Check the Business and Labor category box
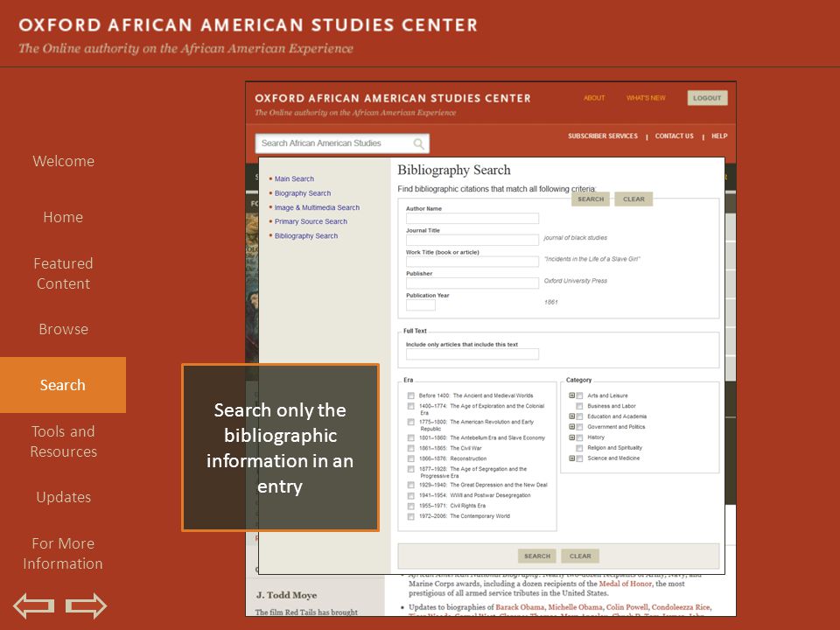The height and width of the screenshot is (630, 840). pyautogui.click(x=579, y=407)
